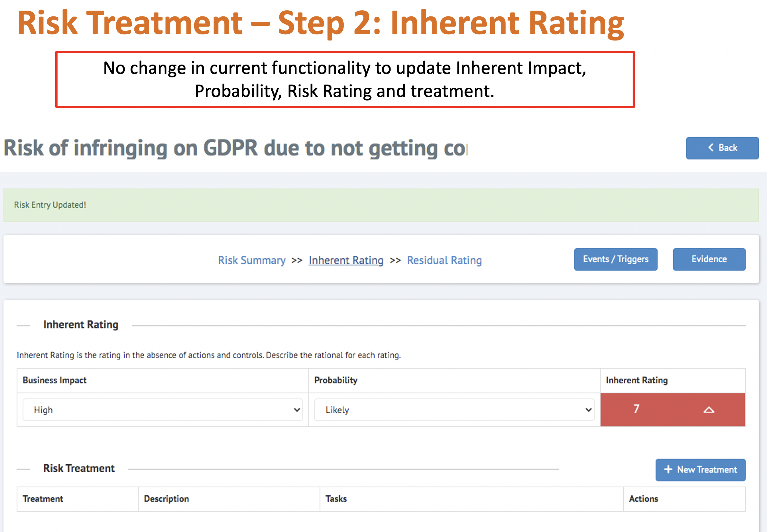
Task: Click the Business Impact dropdown arrow
Action: point(296,410)
